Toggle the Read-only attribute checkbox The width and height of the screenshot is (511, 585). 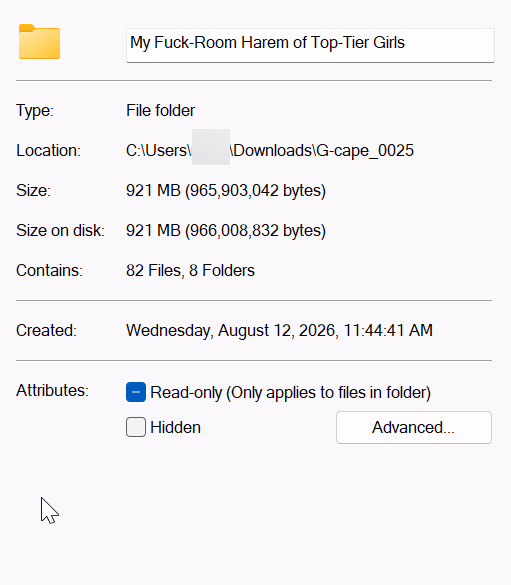click(136, 392)
